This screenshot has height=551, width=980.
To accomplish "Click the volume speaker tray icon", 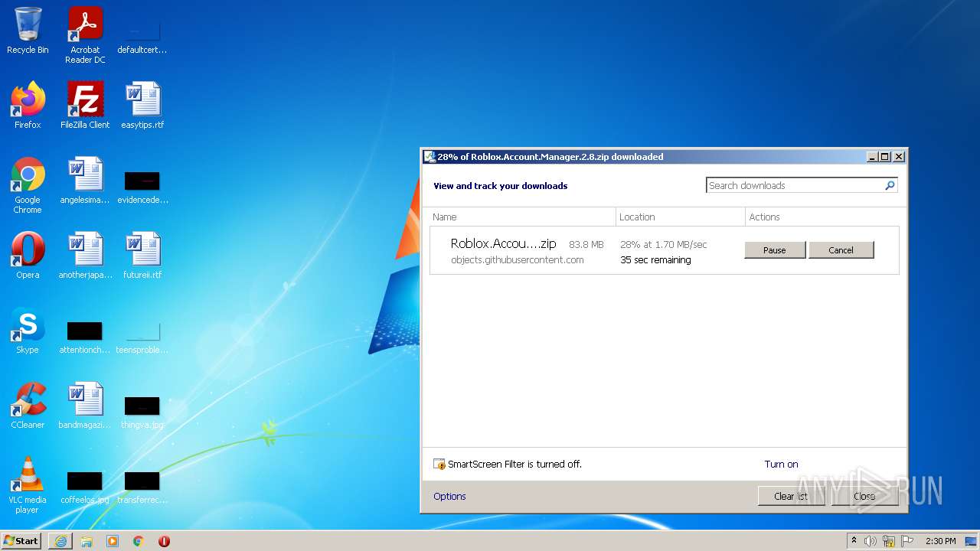I will pos(871,541).
